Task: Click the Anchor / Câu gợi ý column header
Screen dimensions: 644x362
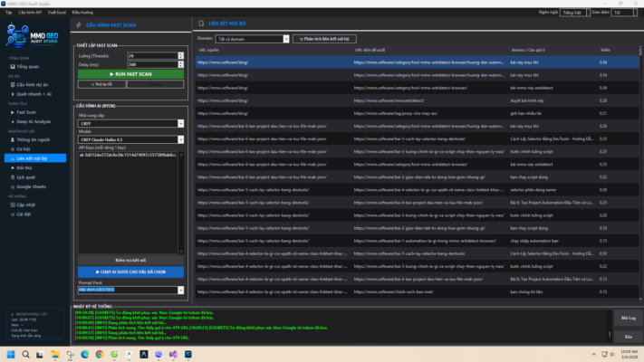Action: 528,50
